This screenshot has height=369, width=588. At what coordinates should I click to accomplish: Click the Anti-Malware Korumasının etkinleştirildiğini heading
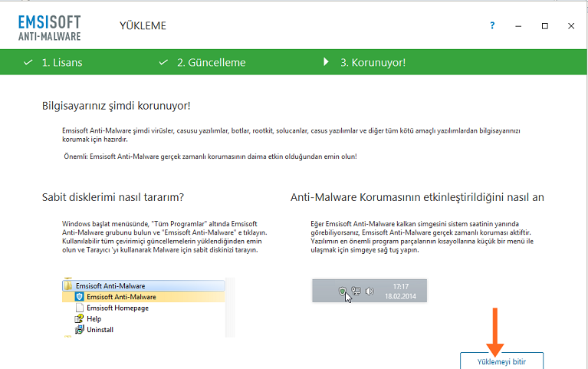coord(417,197)
